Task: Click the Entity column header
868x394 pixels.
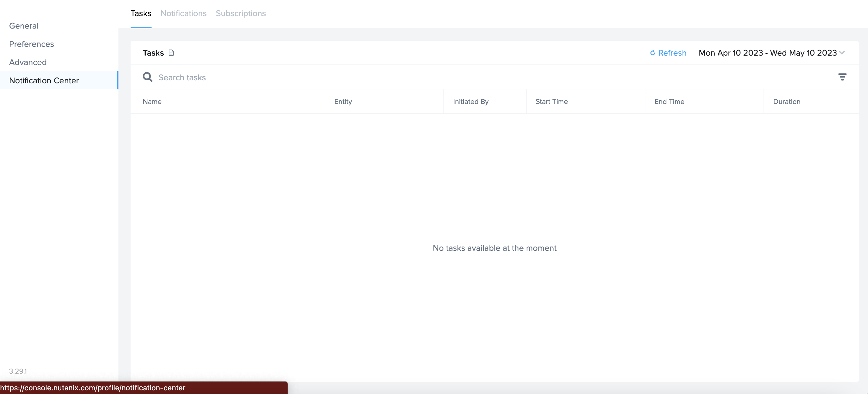Action: tap(343, 102)
